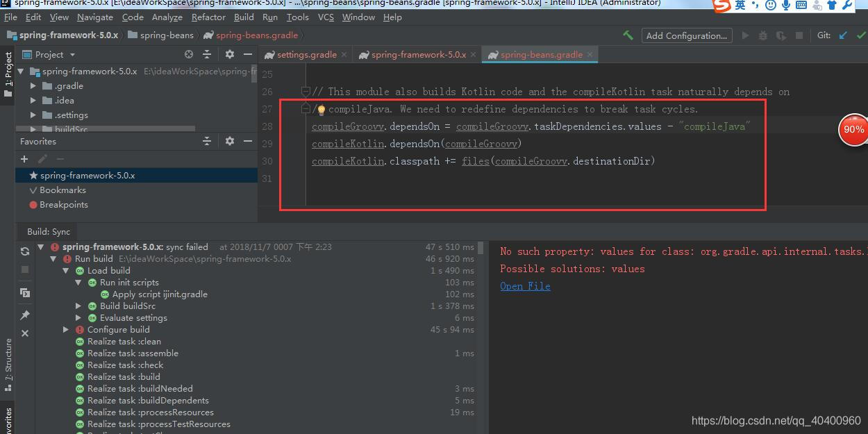Expand the Configure build node

[66, 330]
